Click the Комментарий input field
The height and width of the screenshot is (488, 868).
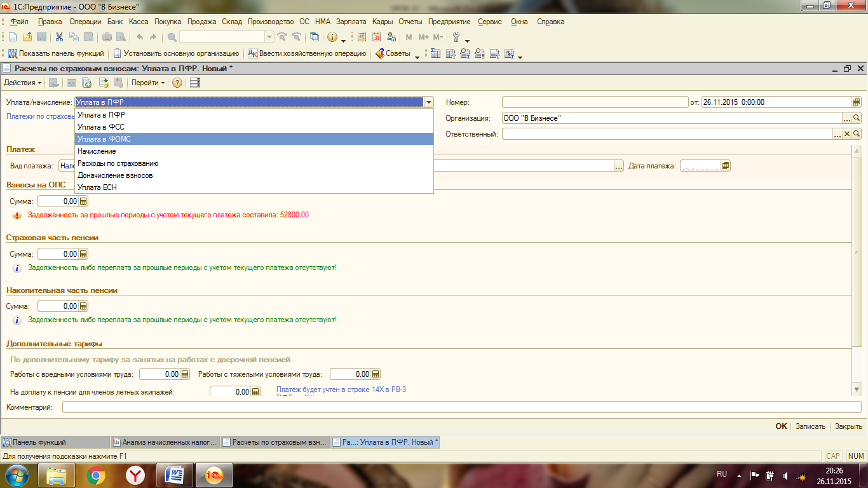[x=462, y=407]
